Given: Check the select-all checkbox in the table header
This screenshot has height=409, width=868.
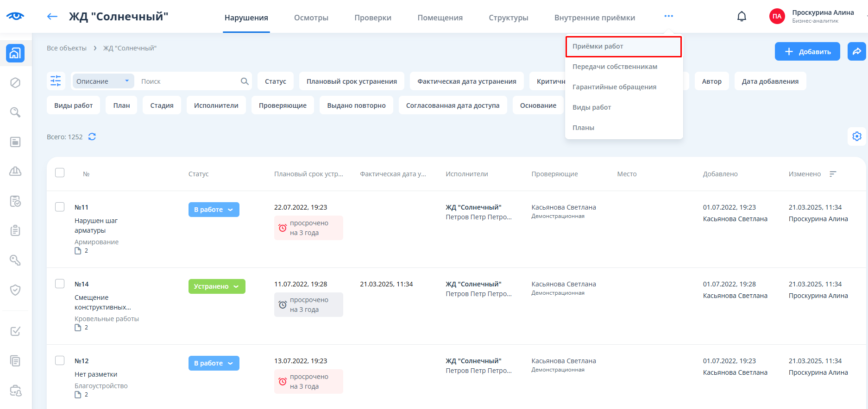Looking at the screenshot, I should (60, 173).
